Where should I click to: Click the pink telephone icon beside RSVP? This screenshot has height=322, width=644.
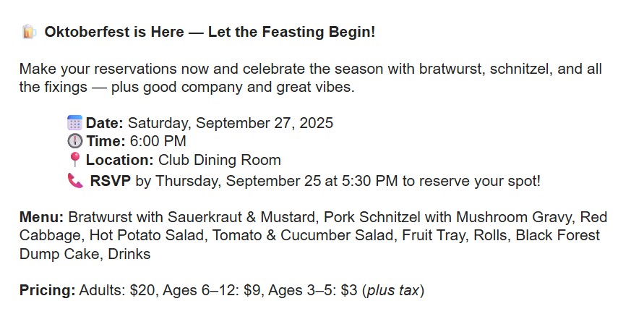tap(74, 180)
